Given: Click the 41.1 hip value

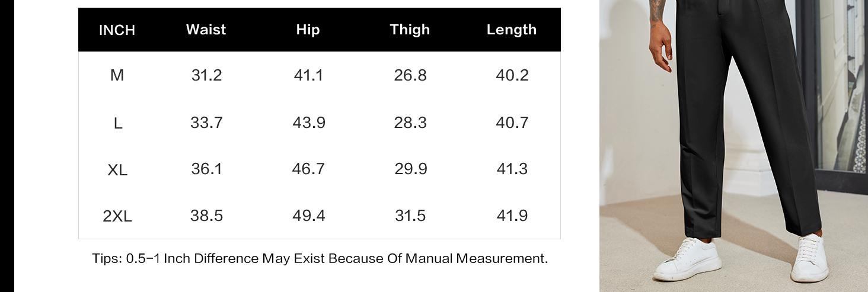Looking at the screenshot, I should [308, 75].
